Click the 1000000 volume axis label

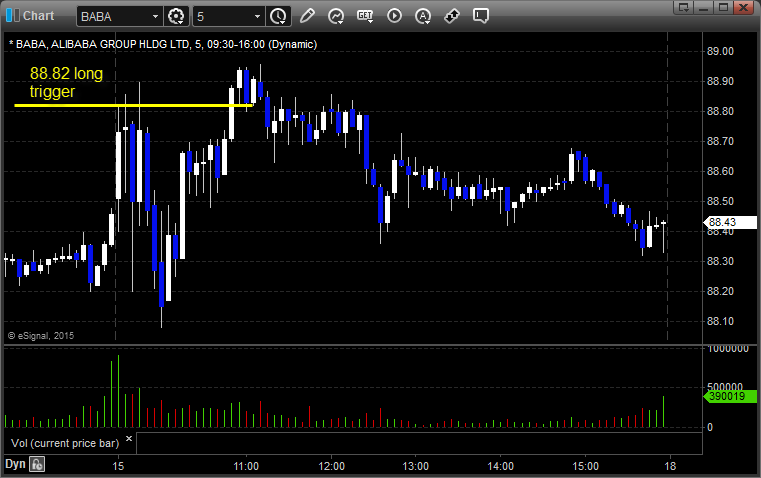[728, 349]
